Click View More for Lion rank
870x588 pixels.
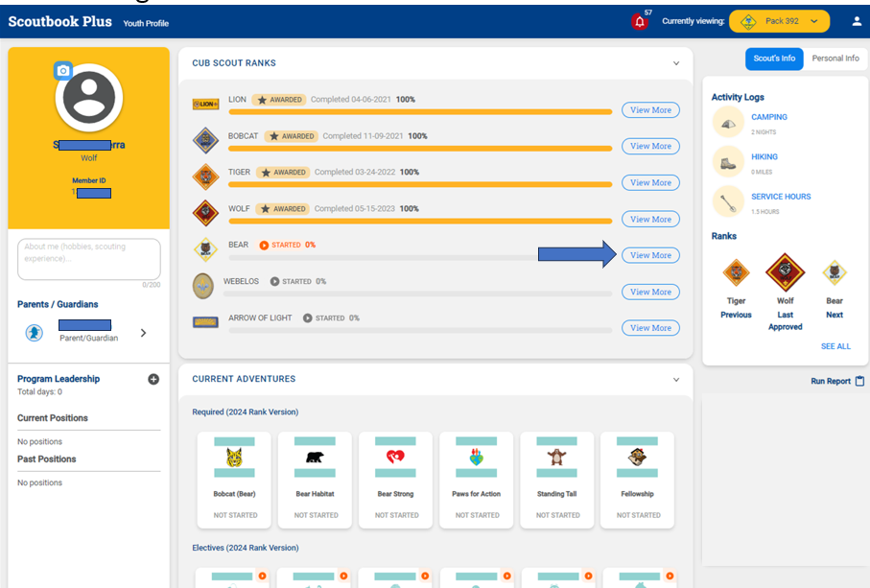(650, 110)
